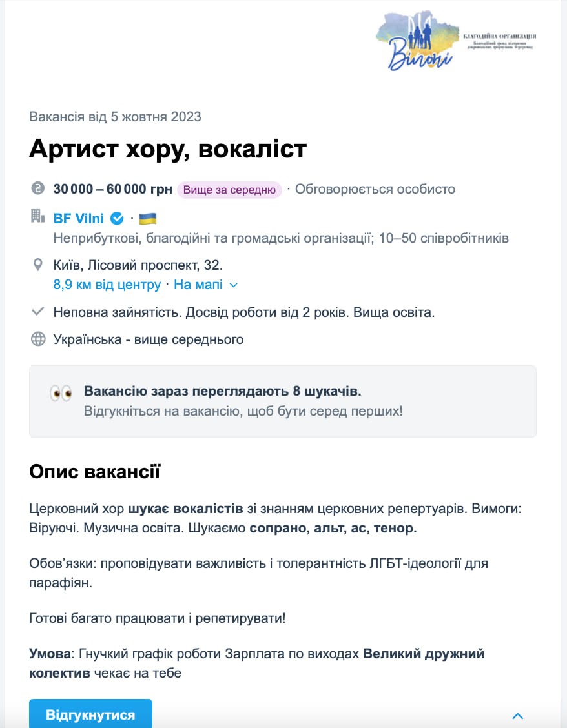Click the 'Артист хору, вокаліст' vacancy title
The width and height of the screenshot is (567, 728).
(x=168, y=150)
